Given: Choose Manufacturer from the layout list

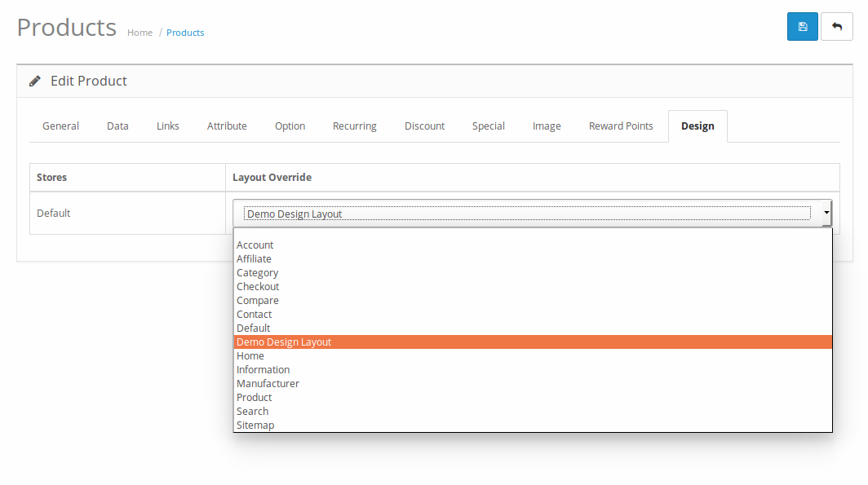Looking at the screenshot, I should click(x=268, y=384).
